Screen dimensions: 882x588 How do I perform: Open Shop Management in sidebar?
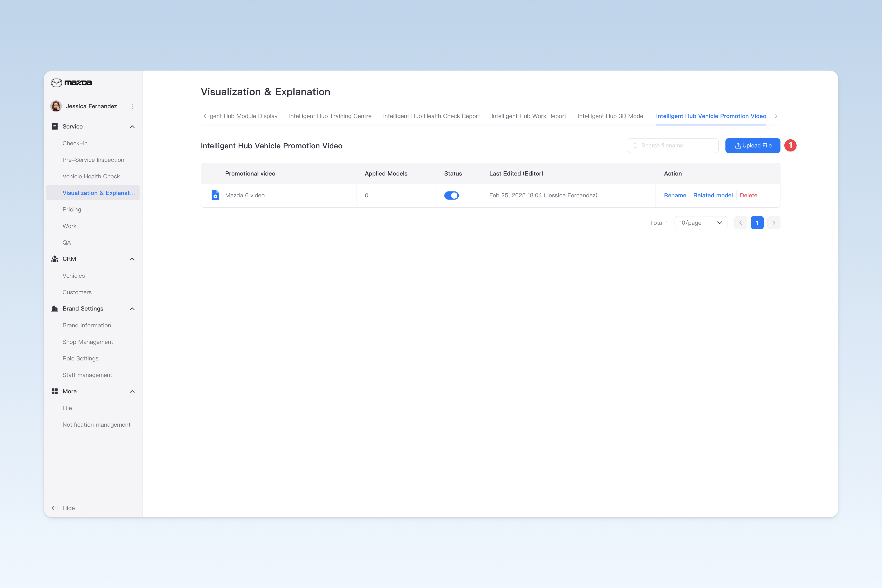[88, 342]
